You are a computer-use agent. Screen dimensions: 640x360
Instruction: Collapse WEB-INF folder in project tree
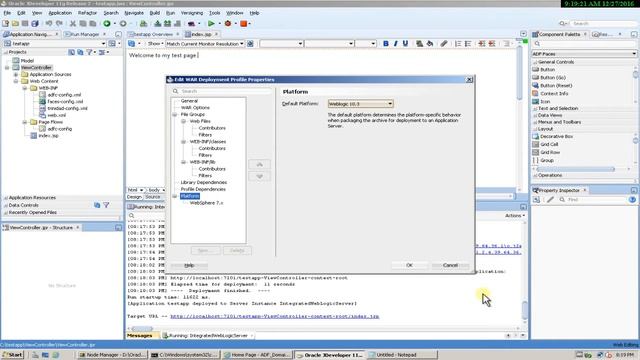coord(25,88)
